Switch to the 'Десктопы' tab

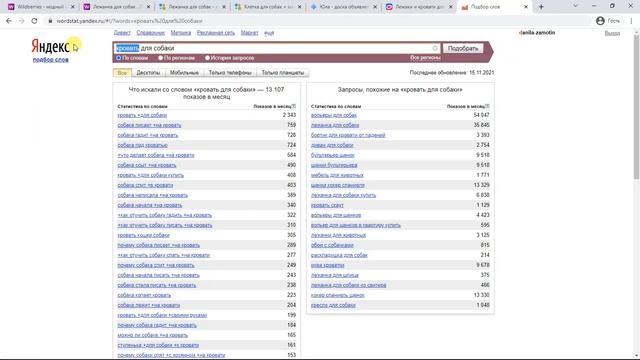coord(148,73)
